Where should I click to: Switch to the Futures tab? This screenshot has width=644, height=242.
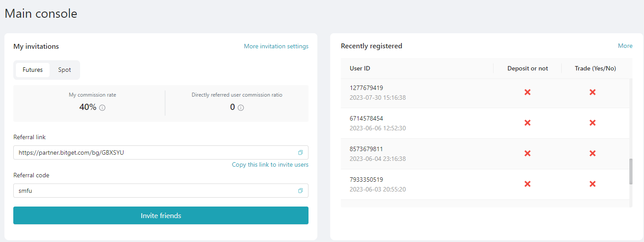pos(33,70)
